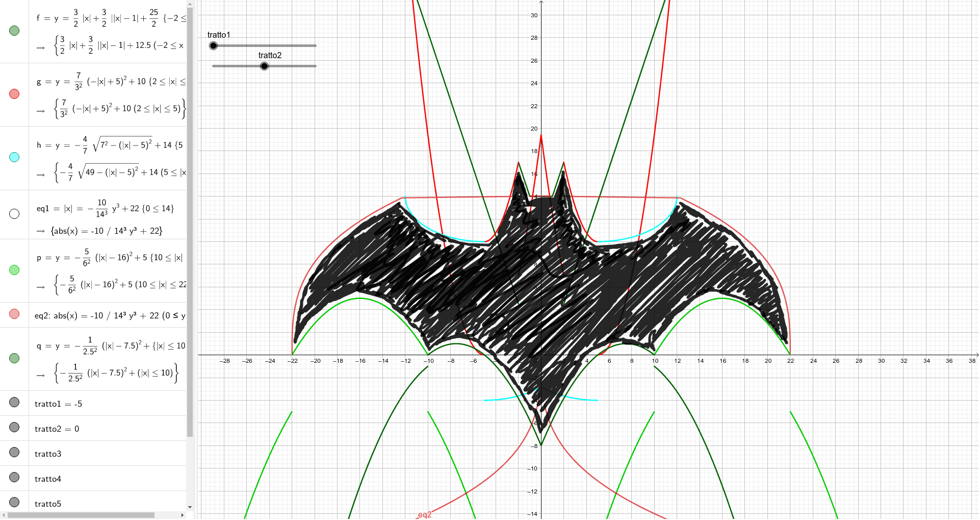The height and width of the screenshot is (520, 980).
Task: Toggle visibility marker for tratto5
Action: (x=14, y=502)
